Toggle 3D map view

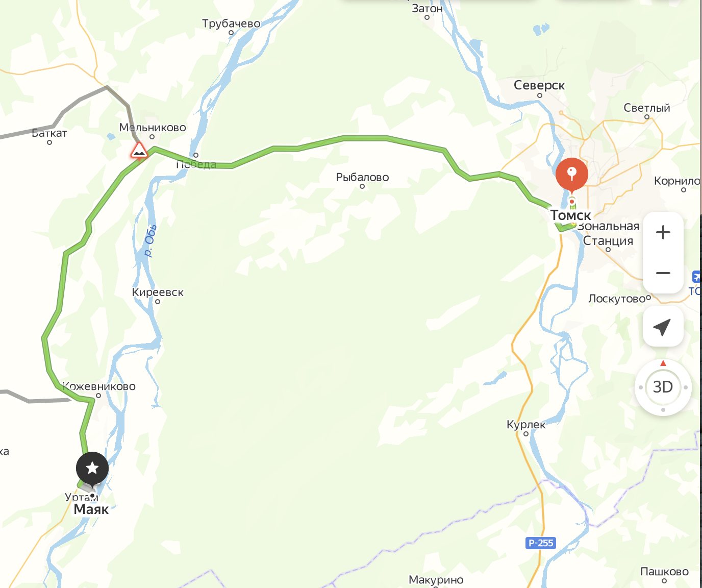click(x=663, y=387)
